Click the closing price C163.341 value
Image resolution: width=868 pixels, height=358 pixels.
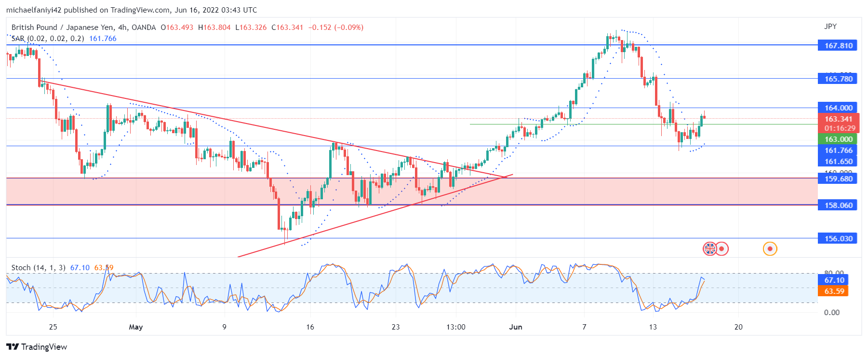point(287,28)
